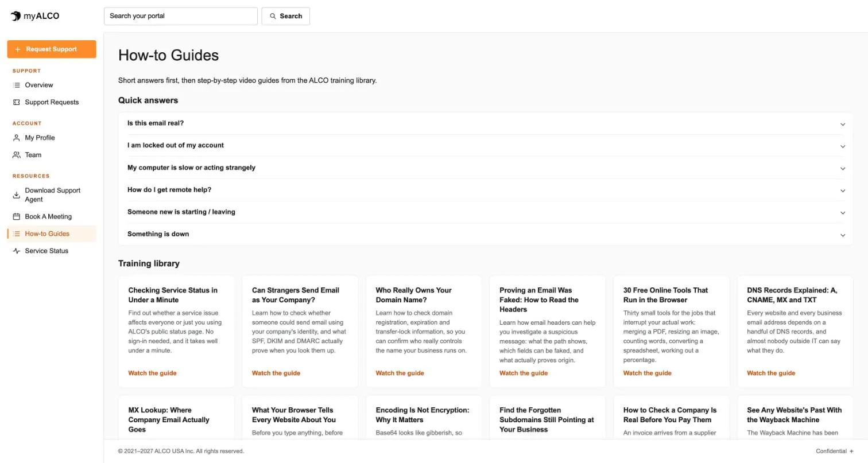This screenshot has width=868, height=463.
Task: Expand 'My computer is slow or acting strangely'
Action: 485,168
